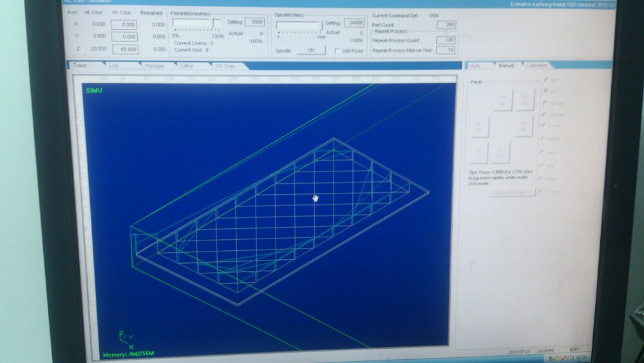This screenshot has height=363, width=644.
Task: Open the Editor tab
Action: click(187, 66)
